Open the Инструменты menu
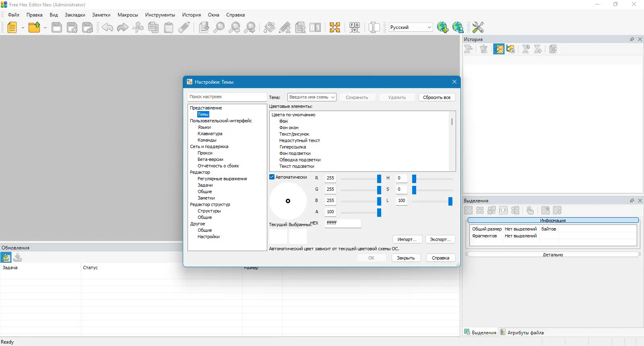The image size is (644, 346). pyautogui.click(x=160, y=15)
